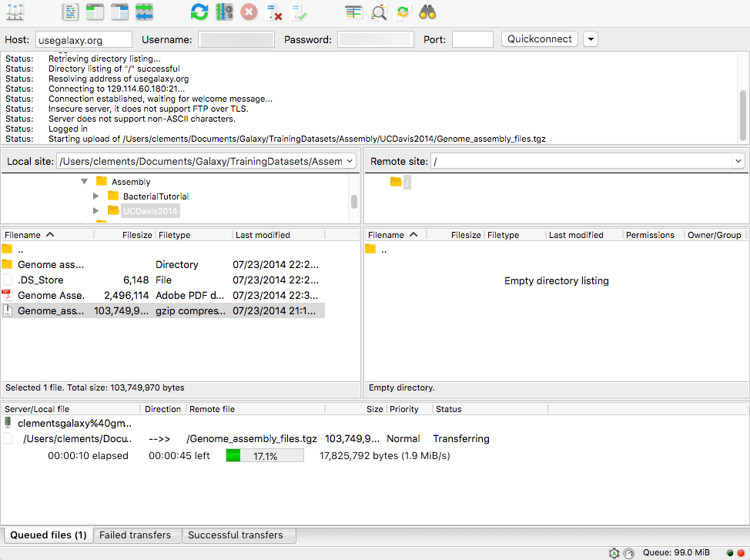Click the red activity indicator light
The width and height of the screenshot is (750, 560).
coord(741,553)
